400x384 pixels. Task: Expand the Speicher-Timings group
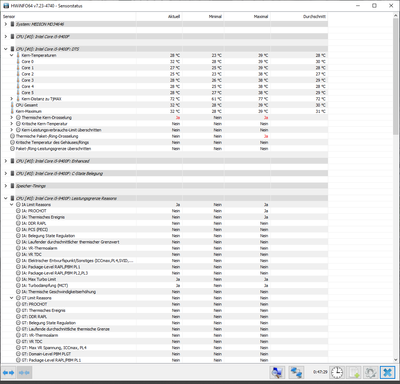6,186
